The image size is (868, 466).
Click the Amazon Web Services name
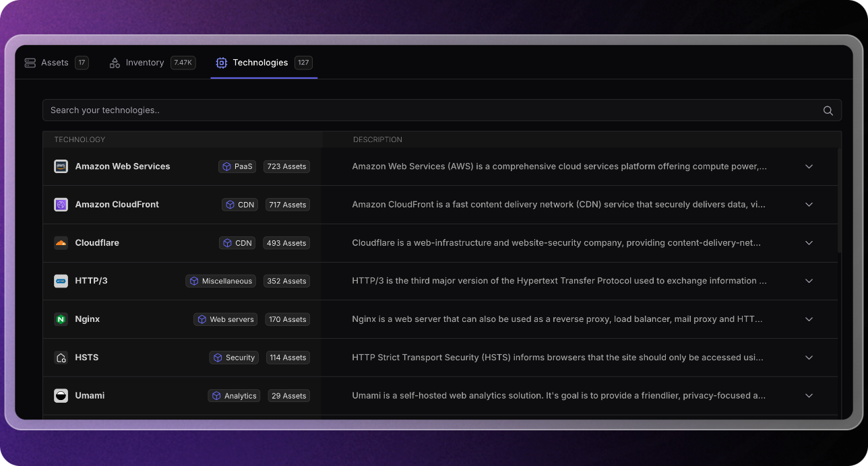123,166
